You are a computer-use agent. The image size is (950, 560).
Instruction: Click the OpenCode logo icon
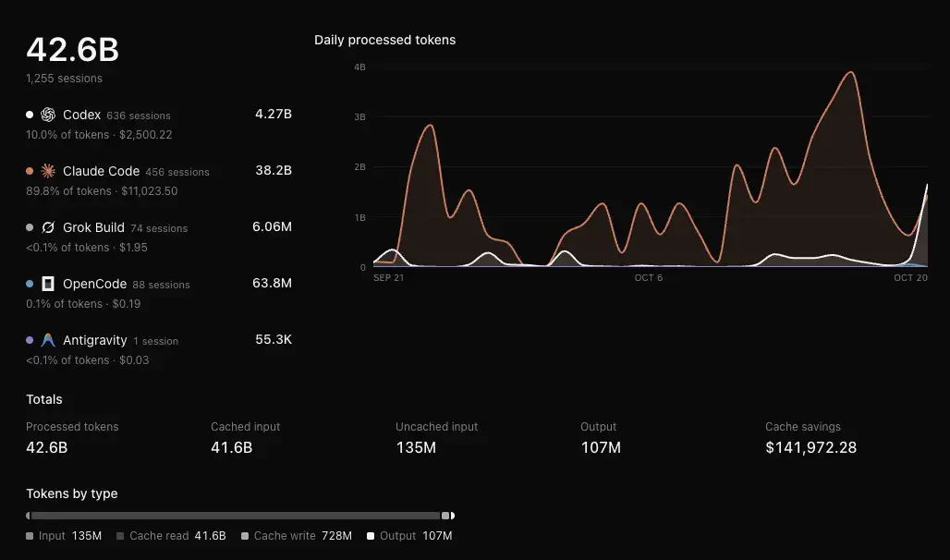(48, 284)
